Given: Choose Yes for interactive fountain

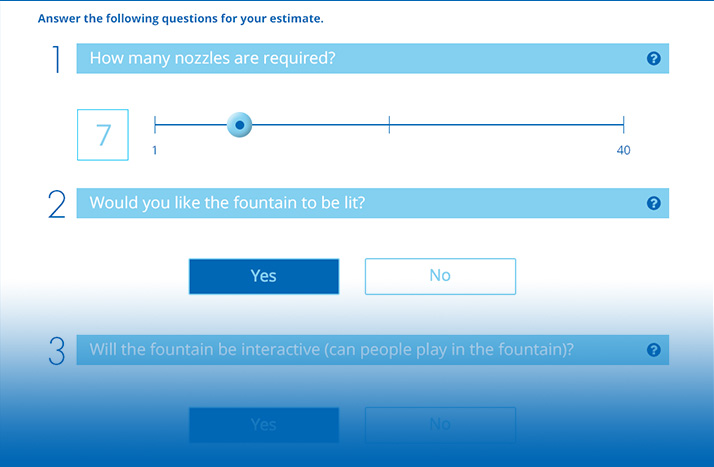Looking at the screenshot, I should tap(264, 425).
